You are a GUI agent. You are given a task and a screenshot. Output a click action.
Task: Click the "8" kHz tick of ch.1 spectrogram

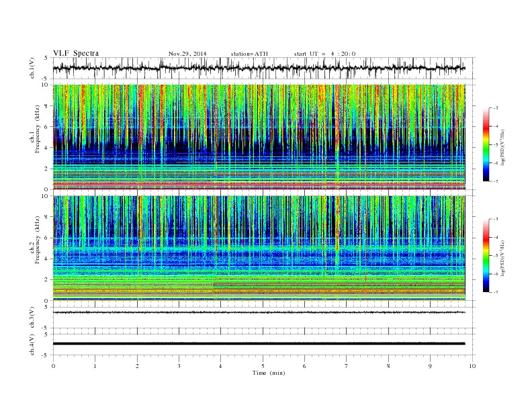click(x=47, y=106)
